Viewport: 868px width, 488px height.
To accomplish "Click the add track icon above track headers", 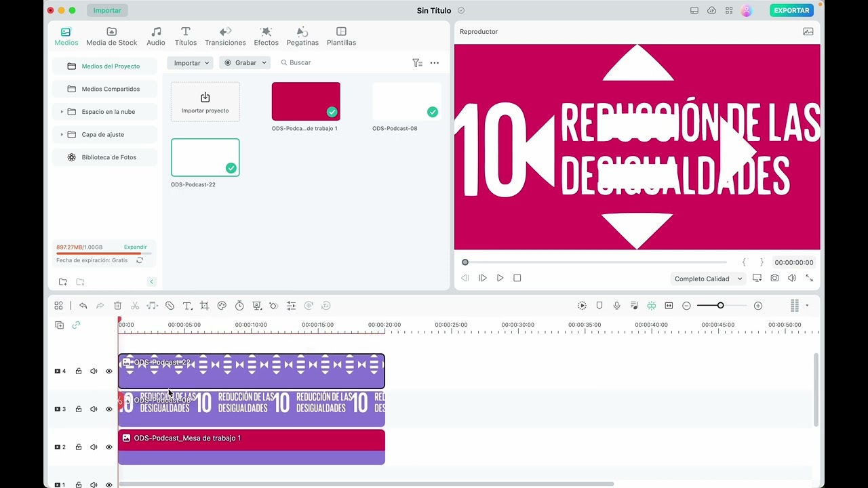I will click(59, 325).
